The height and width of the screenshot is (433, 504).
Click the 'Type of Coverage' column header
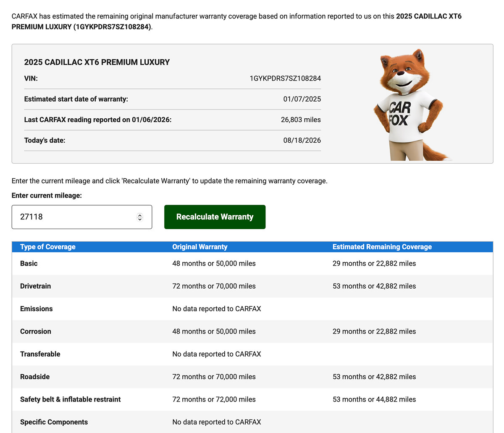tap(48, 247)
